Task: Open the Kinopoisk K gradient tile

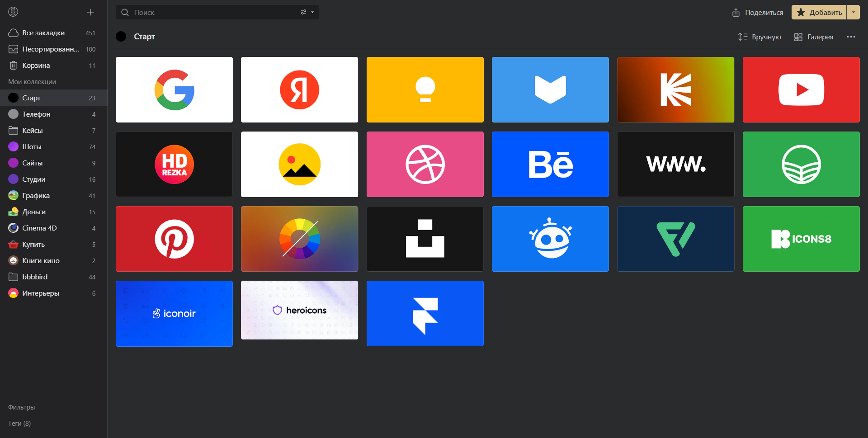Action: pyautogui.click(x=675, y=89)
